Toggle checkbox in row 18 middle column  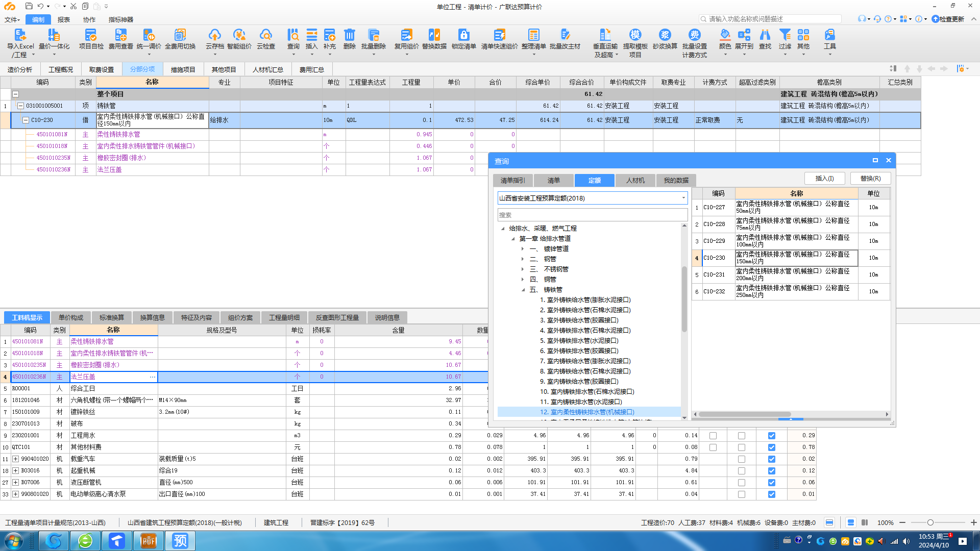click(x=741, y=470)
